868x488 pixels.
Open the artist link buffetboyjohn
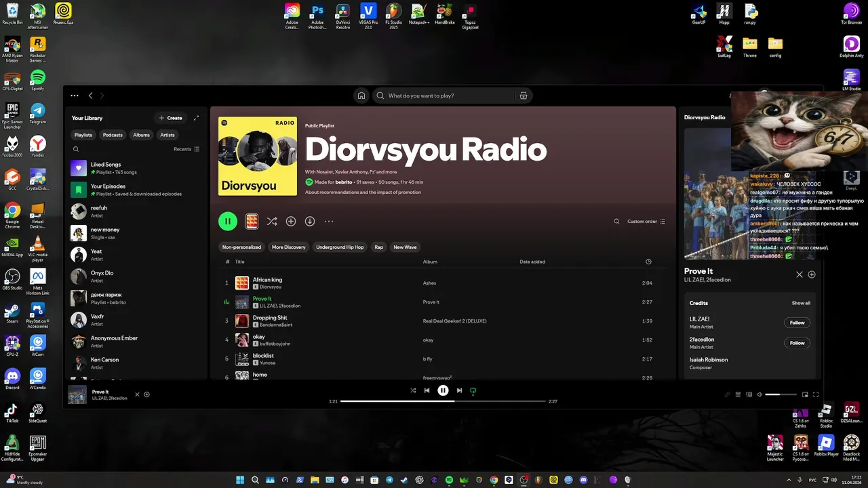click(x=275, y=344)
